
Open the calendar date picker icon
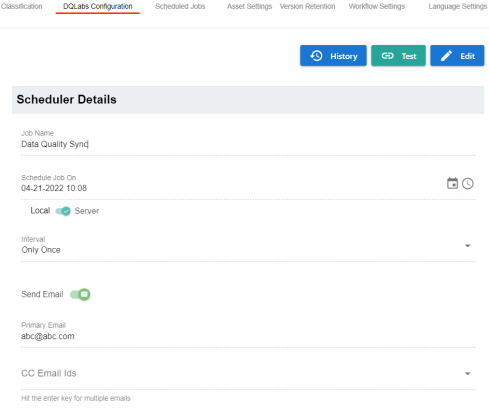[452, 183]
